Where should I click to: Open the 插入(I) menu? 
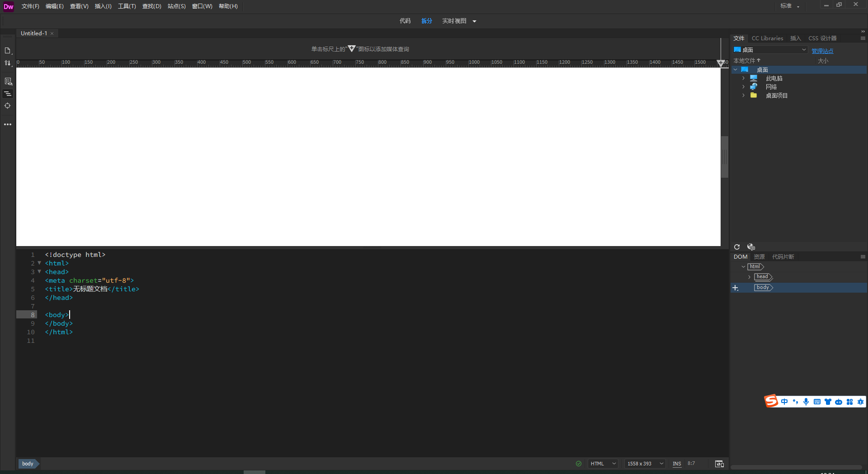coord(103,6)
